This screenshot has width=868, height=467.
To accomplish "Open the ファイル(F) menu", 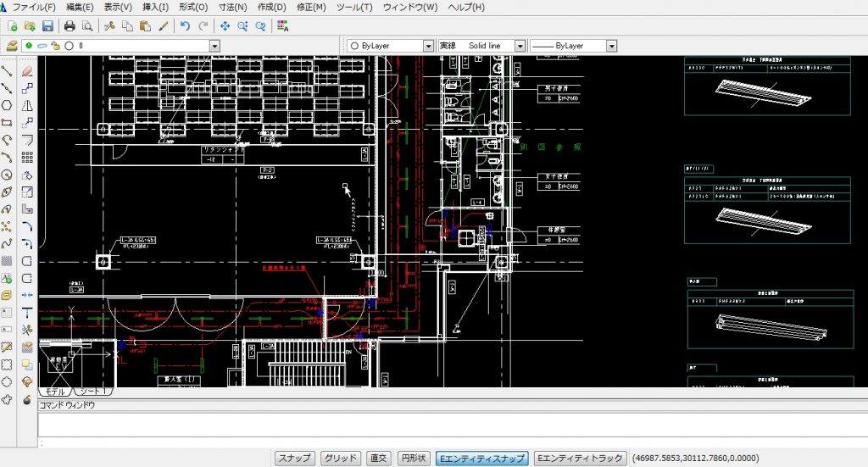I will (x=34, y=8).
